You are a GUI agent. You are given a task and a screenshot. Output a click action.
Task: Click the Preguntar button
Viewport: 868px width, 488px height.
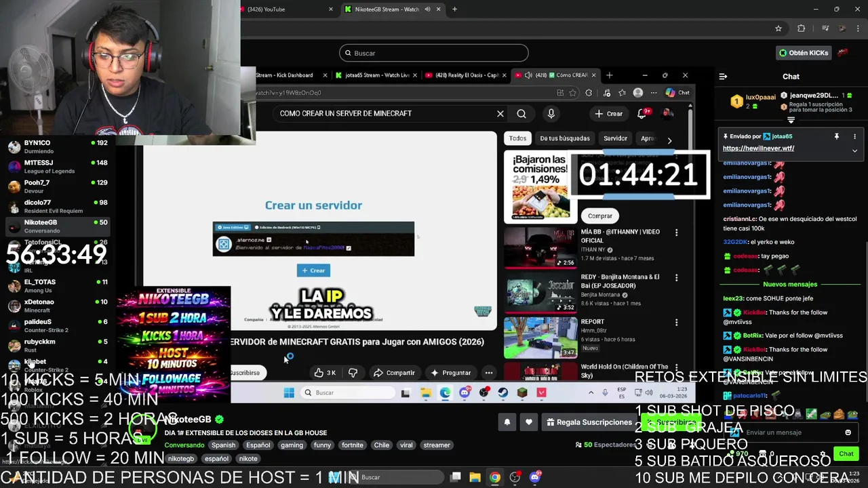click(450, 373)
